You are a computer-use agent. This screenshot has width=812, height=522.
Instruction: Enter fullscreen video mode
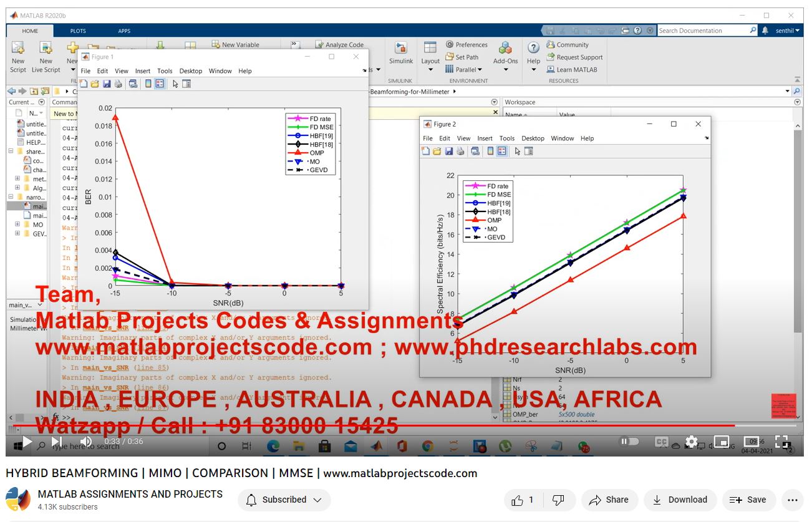pos(782,442)
